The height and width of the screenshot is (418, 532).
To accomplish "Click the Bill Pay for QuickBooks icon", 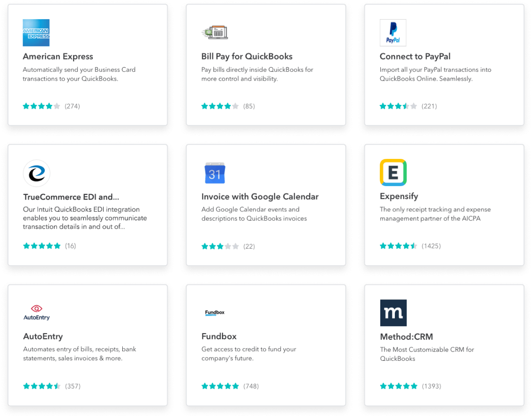I will 214,32.
